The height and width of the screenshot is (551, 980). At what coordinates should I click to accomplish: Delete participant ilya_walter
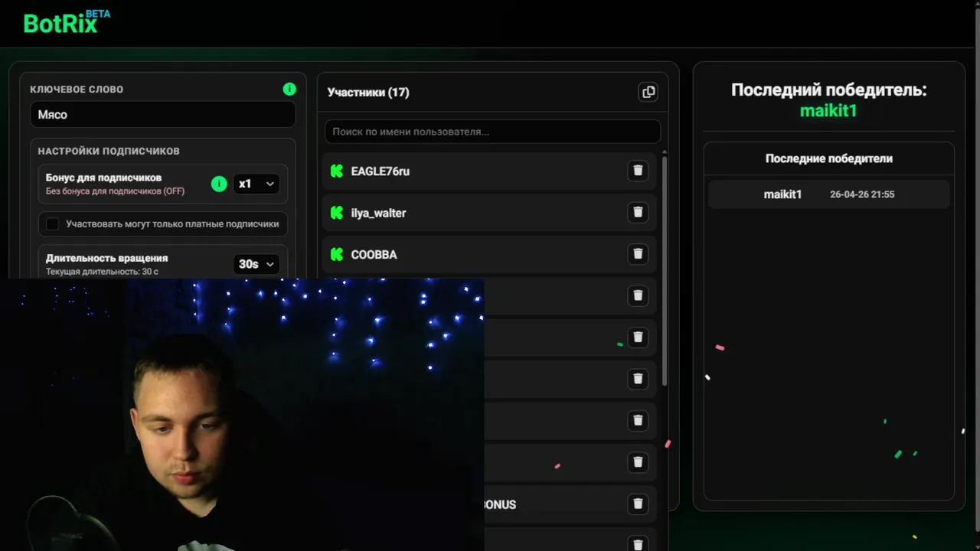pos(638,213)
